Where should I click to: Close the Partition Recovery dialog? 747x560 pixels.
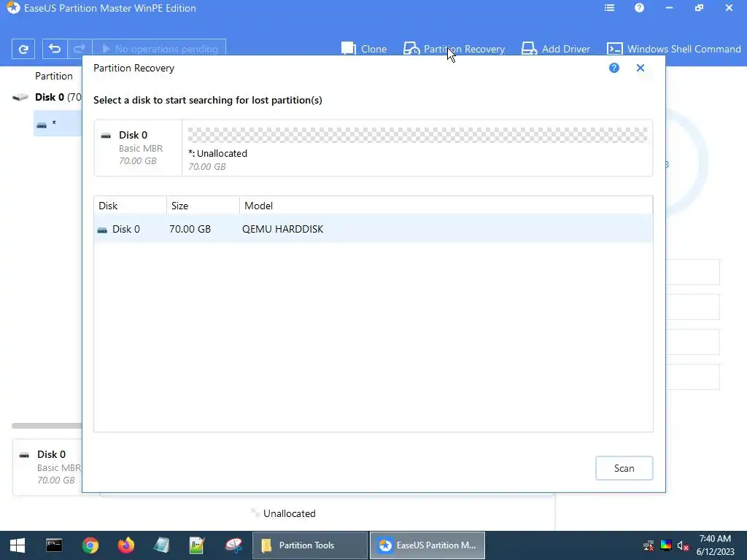click(640, 68)
